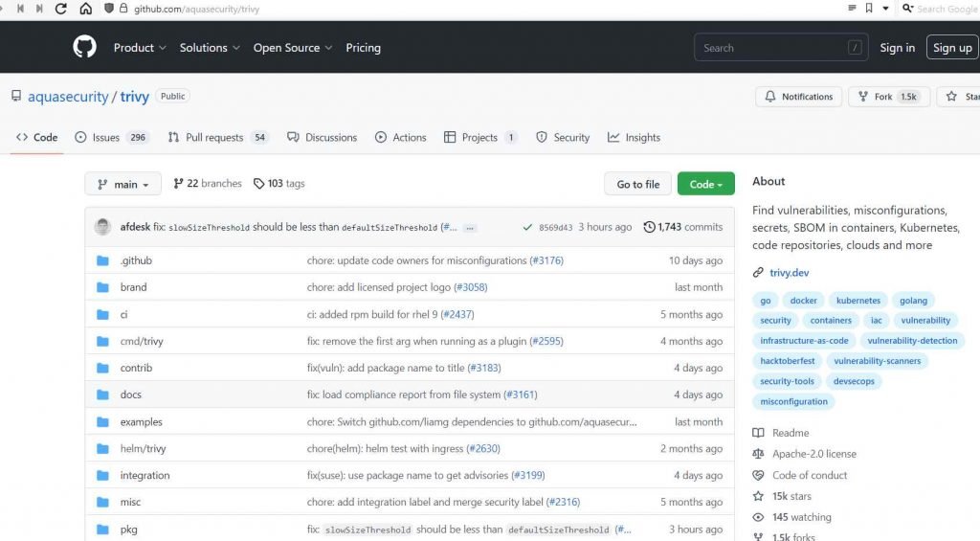Click the .github folder icon

click(x=102, y=260)
